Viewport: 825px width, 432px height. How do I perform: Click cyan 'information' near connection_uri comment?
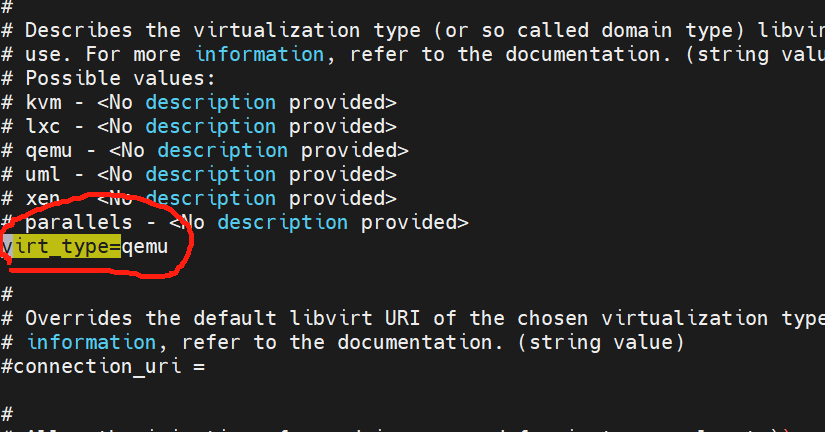(92, 343)
